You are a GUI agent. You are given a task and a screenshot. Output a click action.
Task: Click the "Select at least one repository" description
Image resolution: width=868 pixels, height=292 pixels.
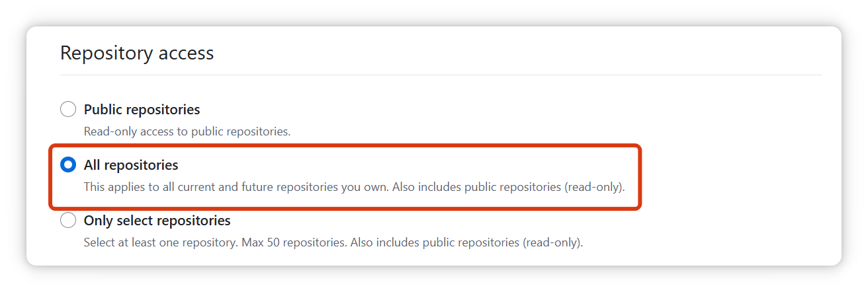click(160, 242)
